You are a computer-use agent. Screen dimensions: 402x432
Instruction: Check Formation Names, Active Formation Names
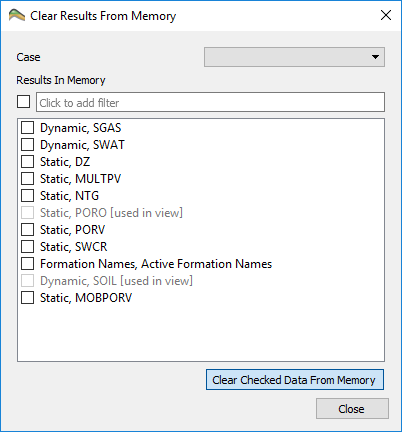click(27, 264)
